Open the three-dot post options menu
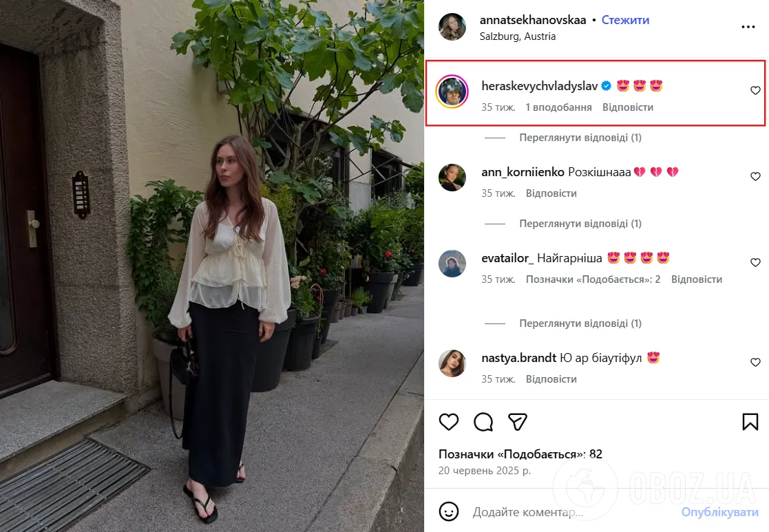Image resolution: width=769 pixels, height=532 pixels. (x=748, y=27)
